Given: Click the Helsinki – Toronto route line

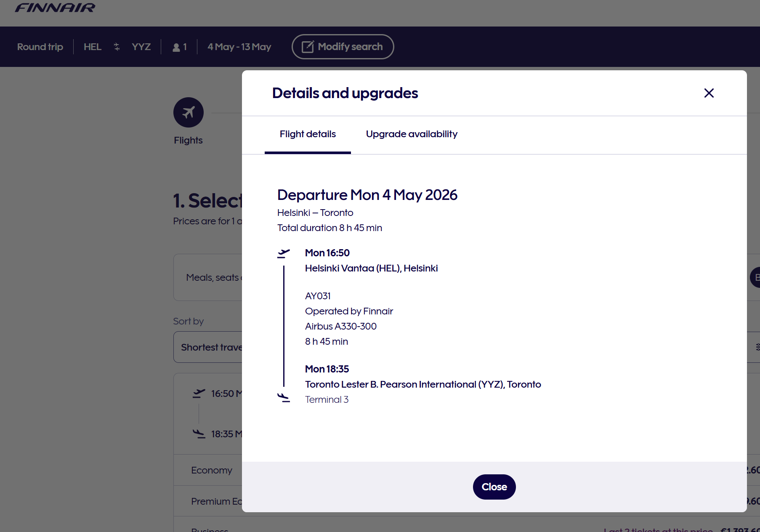Looking at the screenshot, I should click(x=315, y=213).
